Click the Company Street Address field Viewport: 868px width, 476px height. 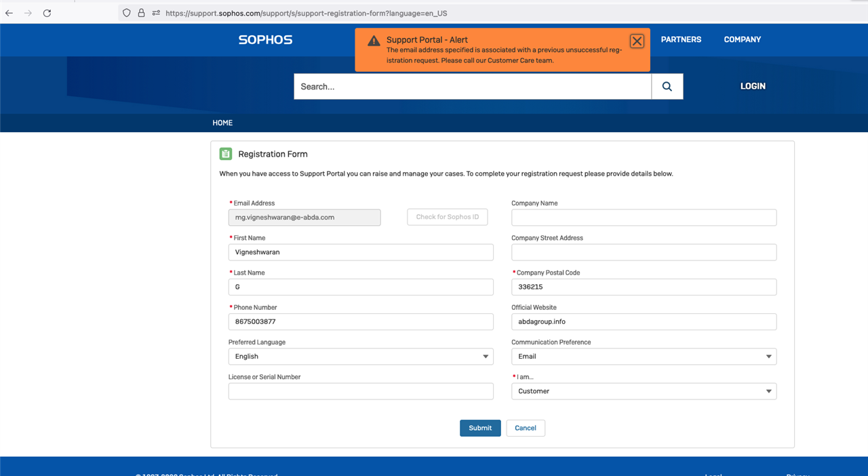644,252
